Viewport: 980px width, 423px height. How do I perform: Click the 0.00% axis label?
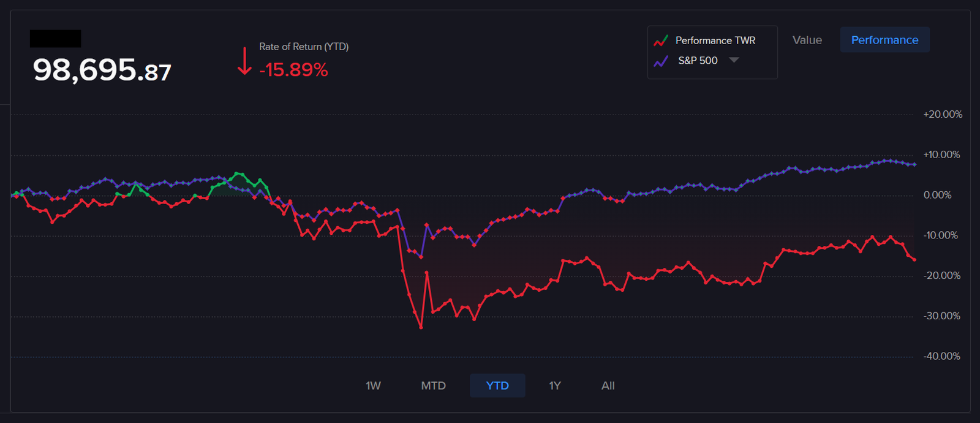(937, 195)
